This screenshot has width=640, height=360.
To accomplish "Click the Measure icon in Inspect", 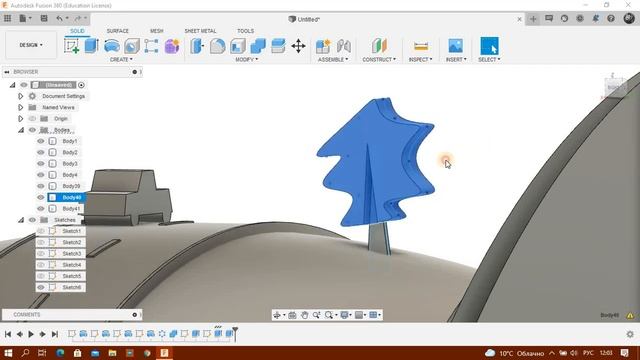I will point(421,46).
